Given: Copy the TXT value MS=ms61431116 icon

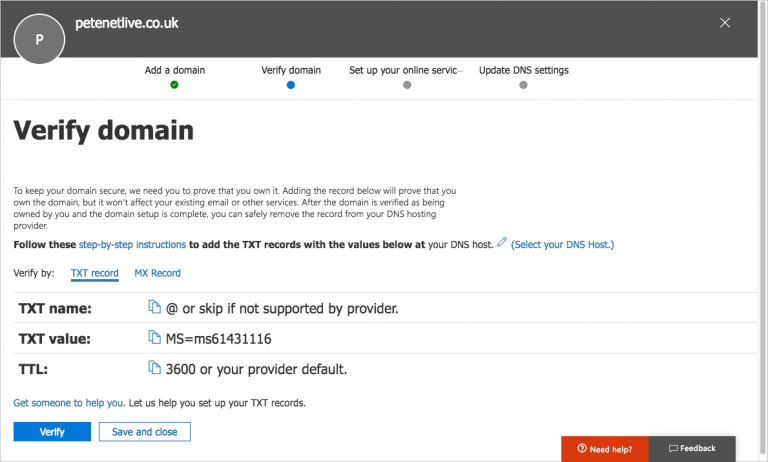Looking at the screenshot, I should click(x=154, y=338).
